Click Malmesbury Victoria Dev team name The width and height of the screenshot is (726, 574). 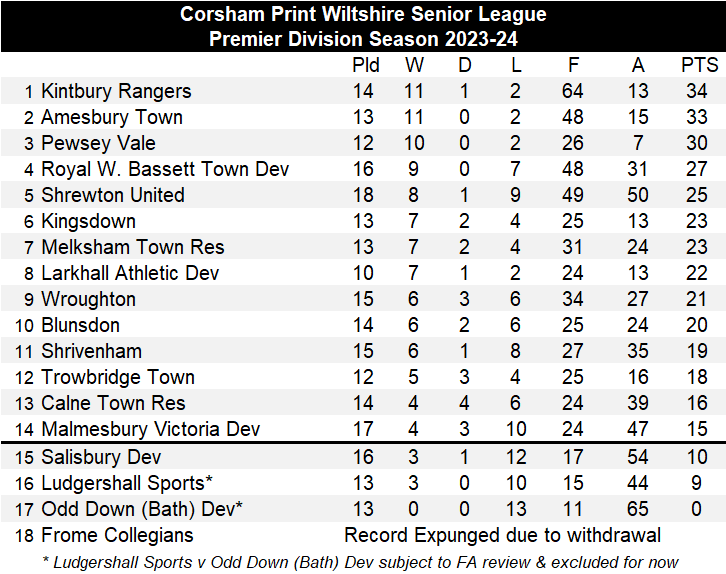tap(150, 429)
